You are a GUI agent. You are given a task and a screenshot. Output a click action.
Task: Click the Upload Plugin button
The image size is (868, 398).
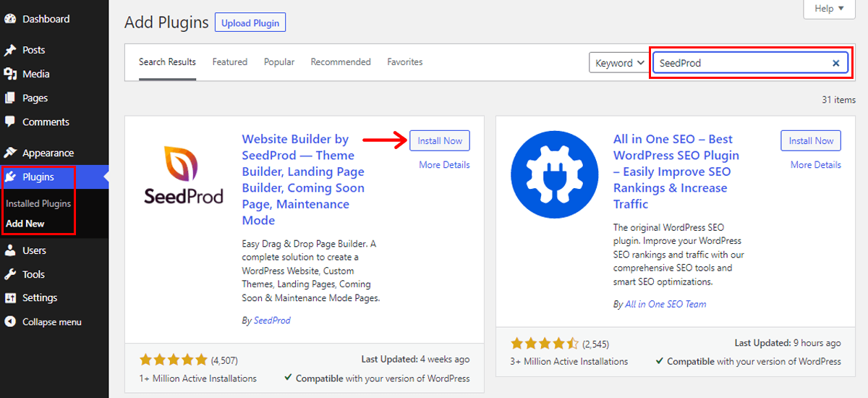(250, 22)
